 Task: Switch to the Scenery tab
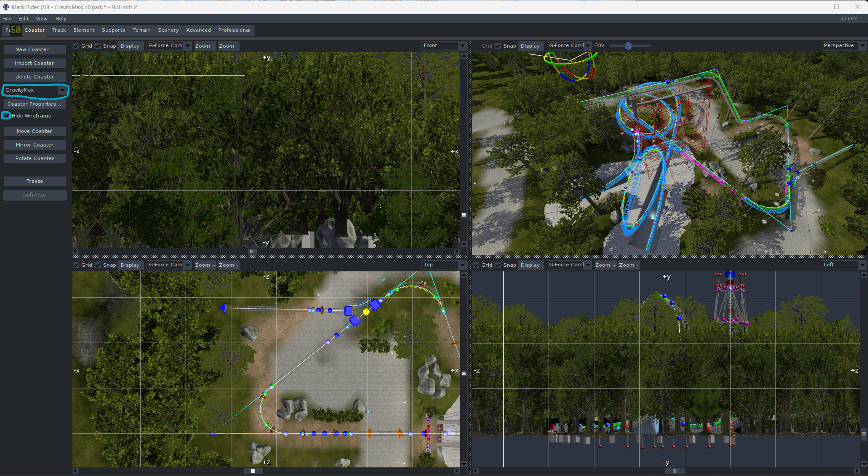tap(168, 30)
